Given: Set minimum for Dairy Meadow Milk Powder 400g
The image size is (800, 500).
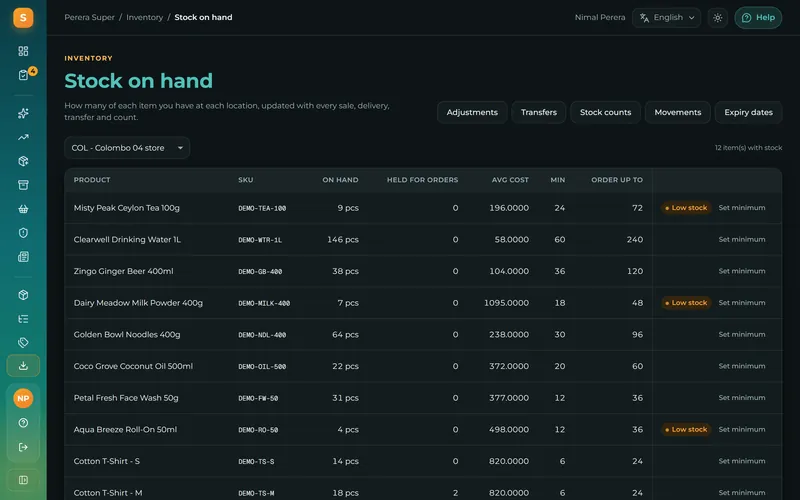Looking at the screenshot, I should click(x=742, y=303).
